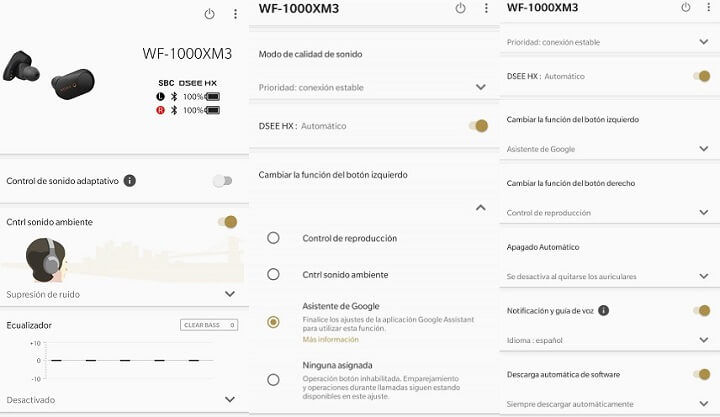The width and height of the screenshot is (720, 417).
Task: Turn off the Cntrl sonido ambiente switch
Action: [x=228, y=222]
